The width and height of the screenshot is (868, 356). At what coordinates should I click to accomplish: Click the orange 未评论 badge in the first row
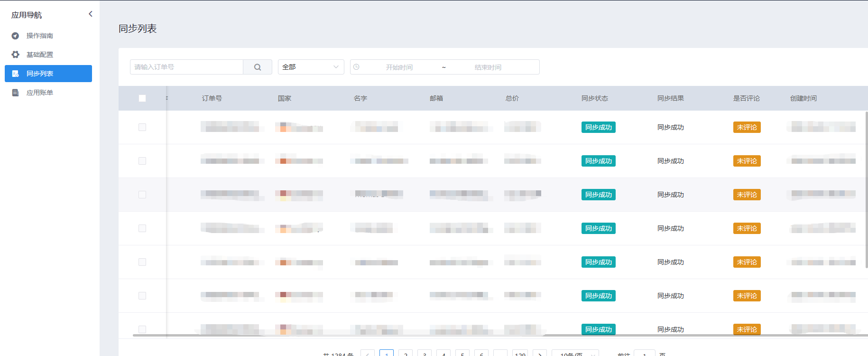point(747,127)
